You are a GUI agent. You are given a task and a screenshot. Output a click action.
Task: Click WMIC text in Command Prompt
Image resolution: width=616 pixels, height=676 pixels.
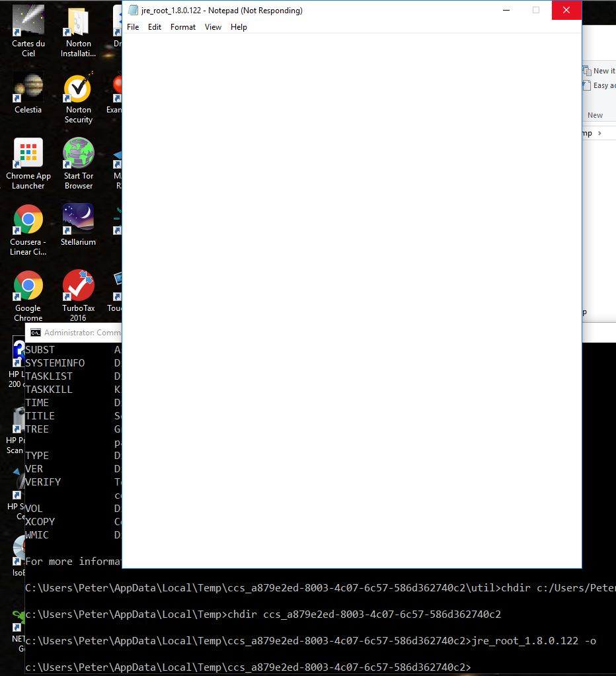pyautogui.click(x=37, y=535)
